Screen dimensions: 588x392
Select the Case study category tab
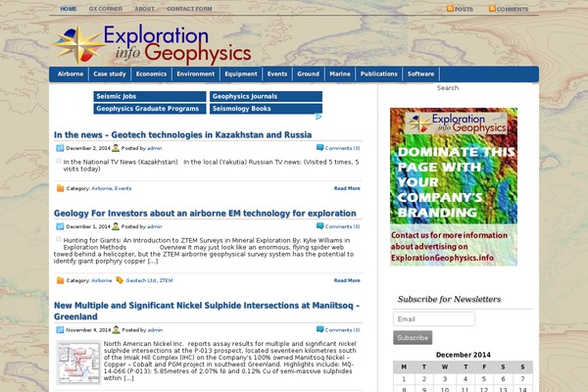pos(110,74)
